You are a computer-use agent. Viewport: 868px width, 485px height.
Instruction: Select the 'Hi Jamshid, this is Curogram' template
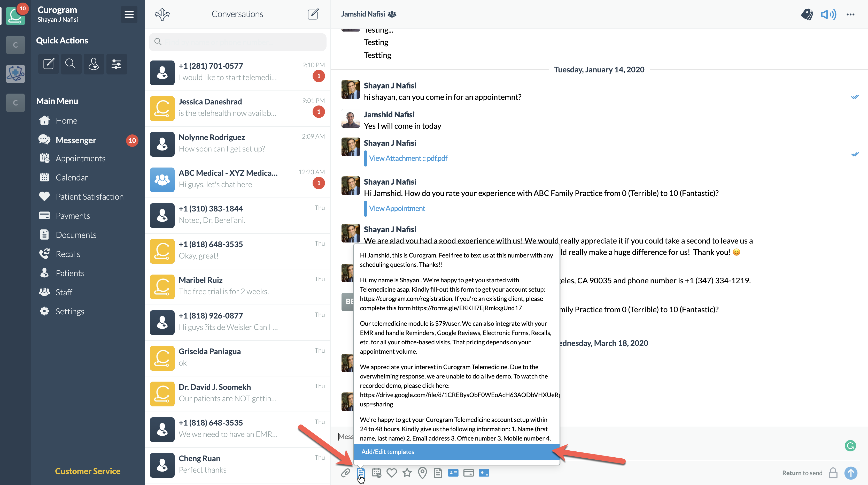click(456, 260)
